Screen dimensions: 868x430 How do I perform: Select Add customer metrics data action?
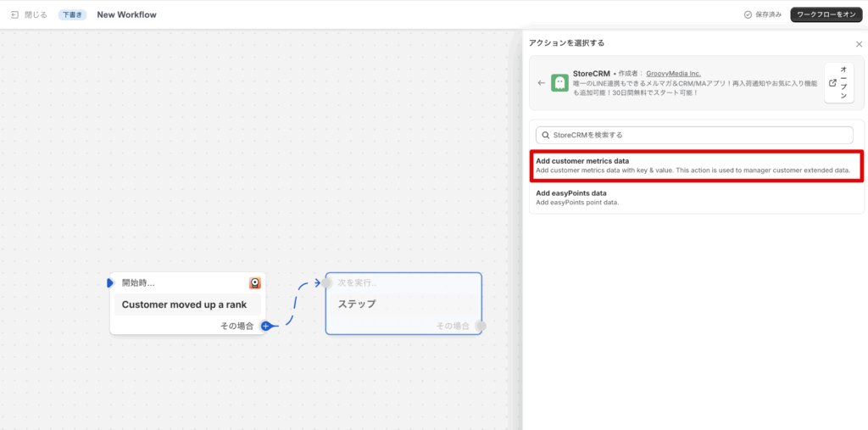pyautogui.click(x=697, y=165)
